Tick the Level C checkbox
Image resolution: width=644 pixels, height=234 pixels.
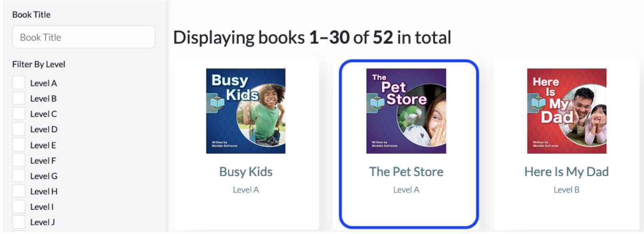(19, 114)
